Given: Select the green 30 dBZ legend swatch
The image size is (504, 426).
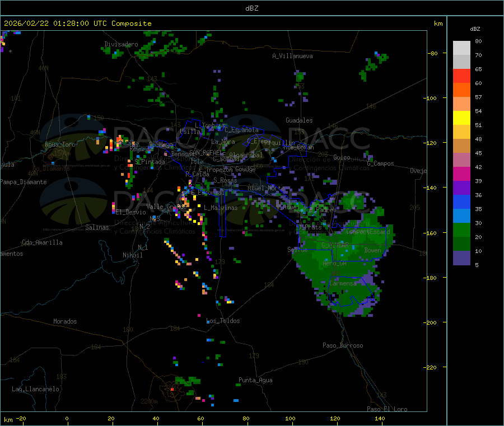Looking at the screenshot, I should click(461, 230).
